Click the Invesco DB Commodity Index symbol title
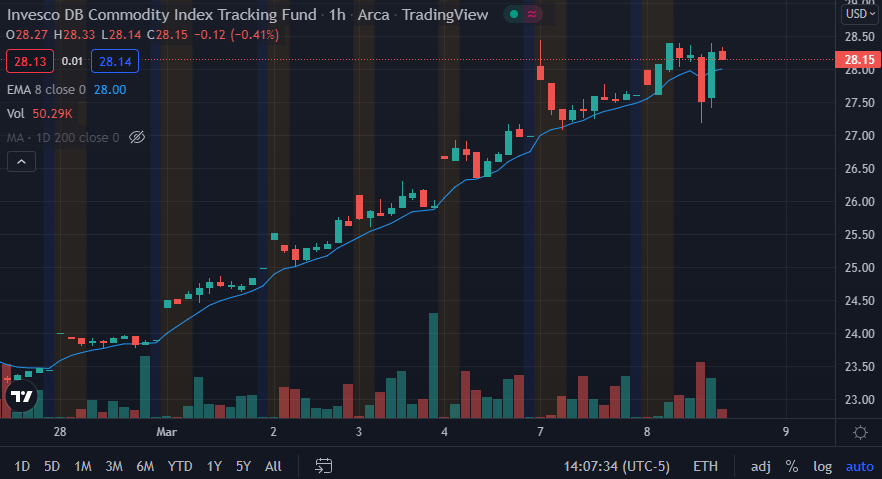882x479 pixels. point(161,15)
